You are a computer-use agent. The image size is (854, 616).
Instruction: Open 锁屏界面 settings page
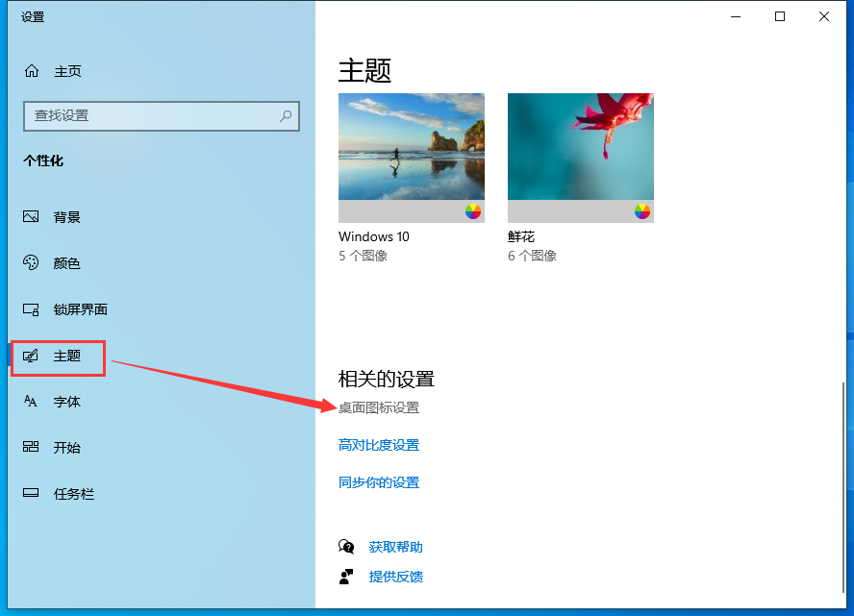[81, 309]
